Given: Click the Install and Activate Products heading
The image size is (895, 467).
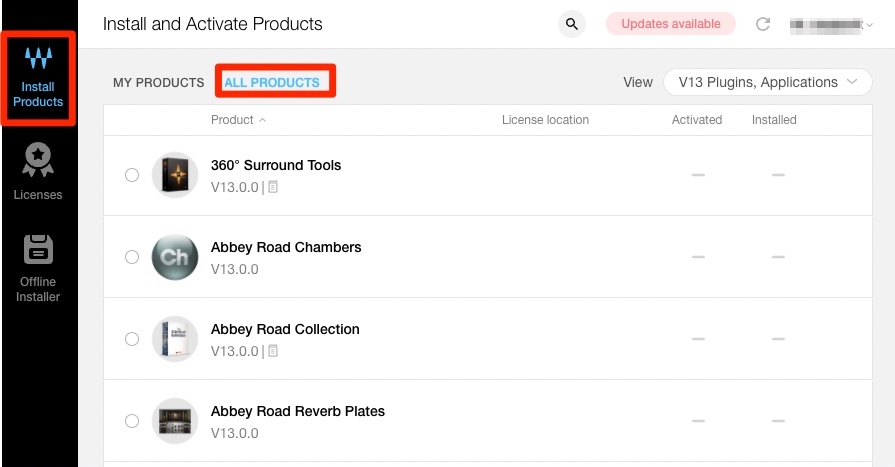Looking at the screenshot, I should click(212, 24).
